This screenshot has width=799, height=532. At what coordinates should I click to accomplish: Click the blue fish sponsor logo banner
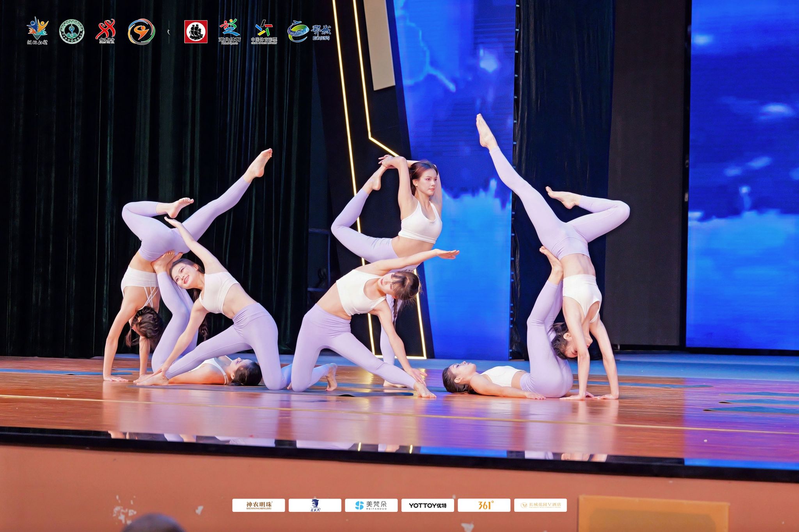coord(315,505)
